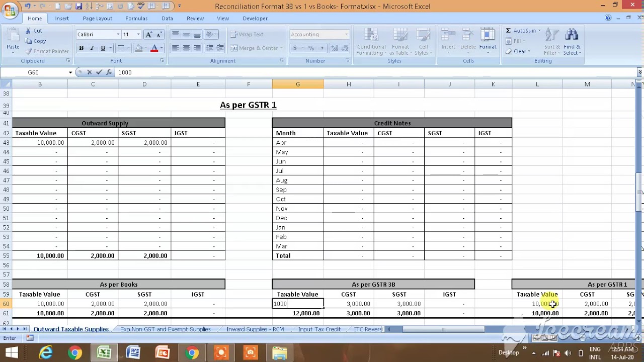
Task: Increase font size with Grow Font icon
Action: 148,34
